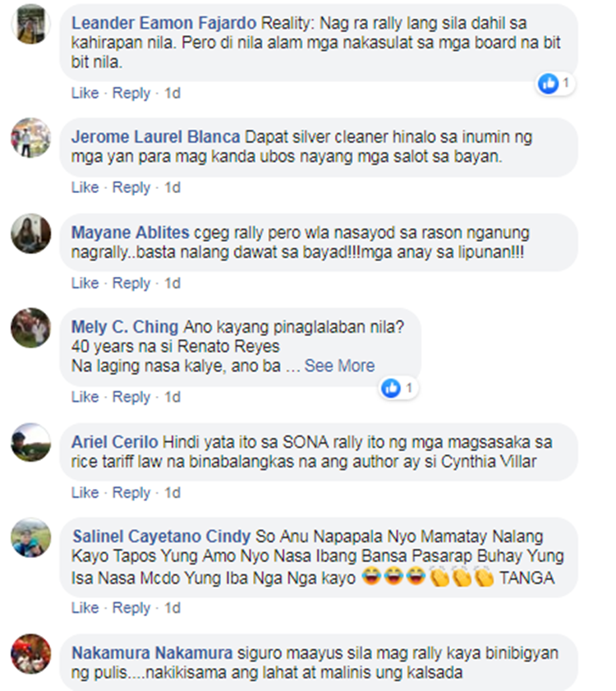Like Jerome Laurel Blanca's comment

pos(85,187)
